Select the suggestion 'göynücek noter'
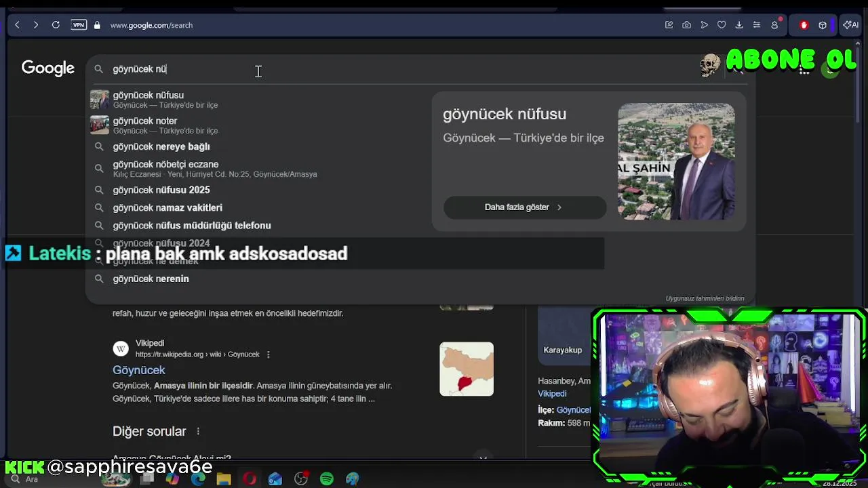Image resolution: width=868 pixels, height=488 pixels. click(x=258, y=125)
